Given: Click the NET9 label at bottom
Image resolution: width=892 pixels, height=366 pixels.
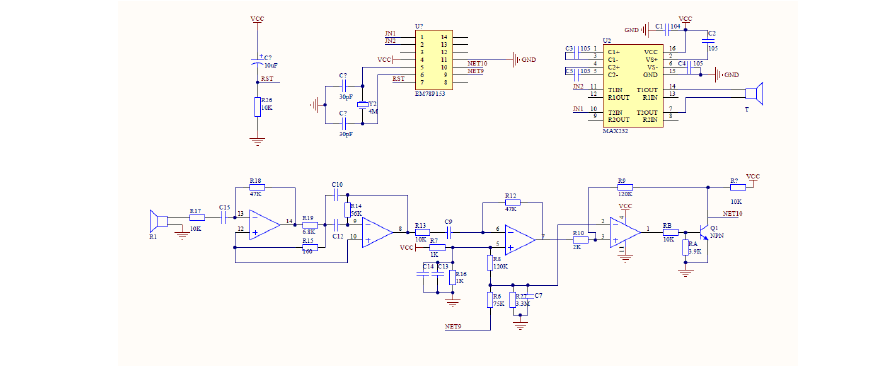Looking at the screenshot, I should tap(453, 326).
